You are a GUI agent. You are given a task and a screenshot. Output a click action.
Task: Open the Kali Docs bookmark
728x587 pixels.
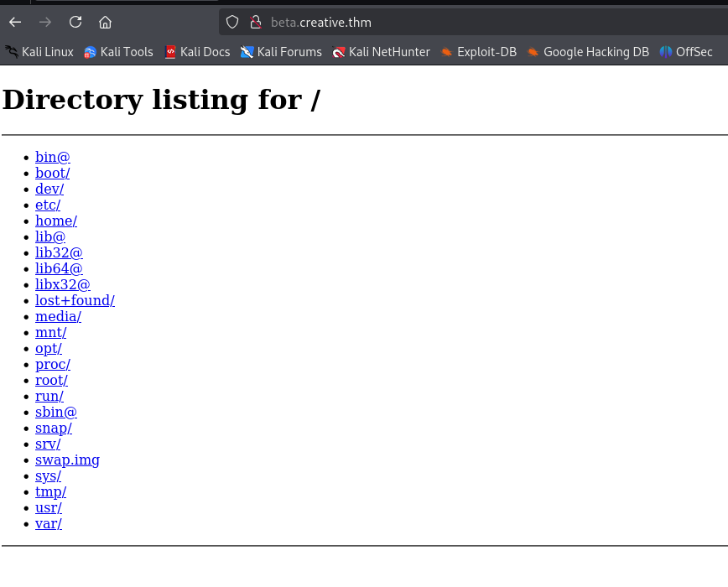[x=197, y=52]
